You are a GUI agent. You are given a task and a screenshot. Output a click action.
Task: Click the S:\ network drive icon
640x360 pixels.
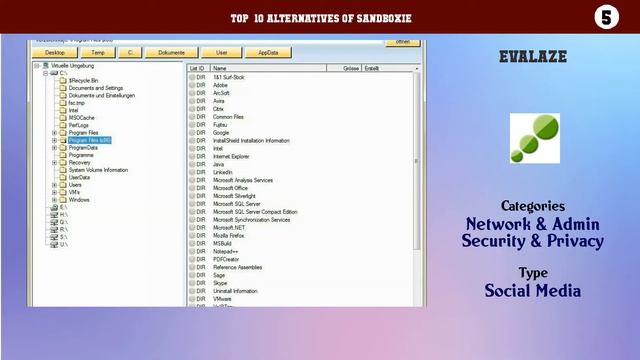(x=54, y=237)
